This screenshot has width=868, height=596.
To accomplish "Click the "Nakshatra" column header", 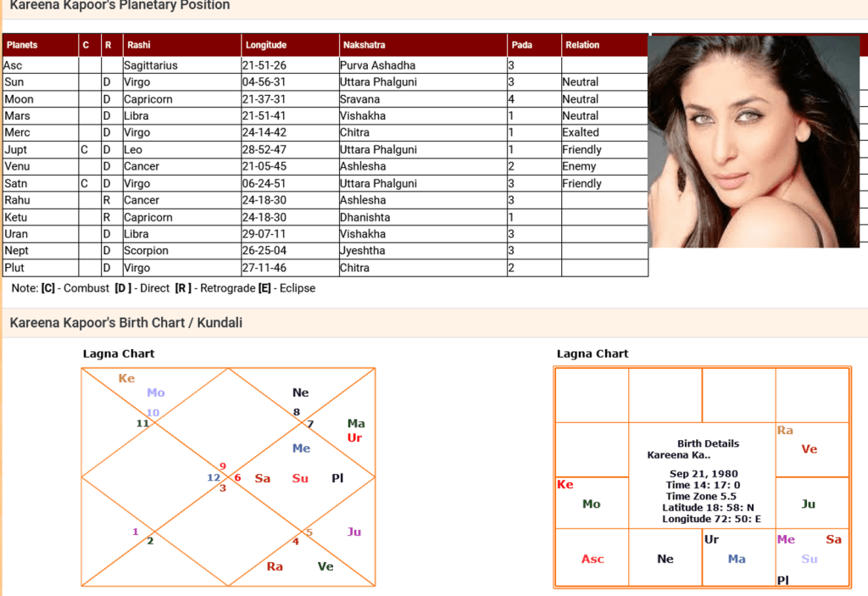I will (x=364, y=45).
